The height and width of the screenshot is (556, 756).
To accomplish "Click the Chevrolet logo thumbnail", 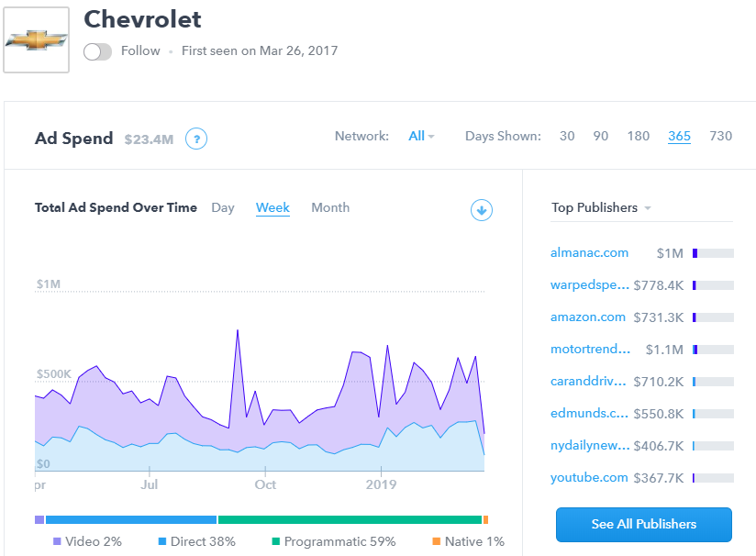I will click(x=37, y=40).
